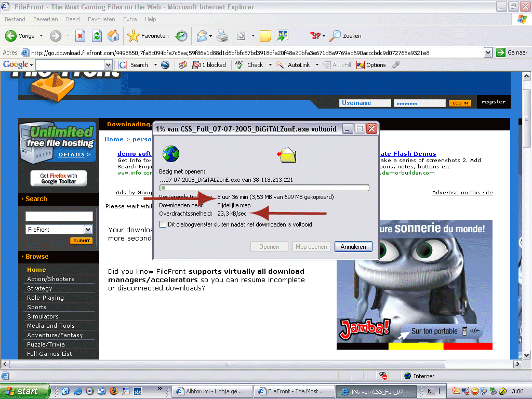Open the address bar dropdown arrow
This screenshot has height=399, width=532.
[x=488, y=52]
